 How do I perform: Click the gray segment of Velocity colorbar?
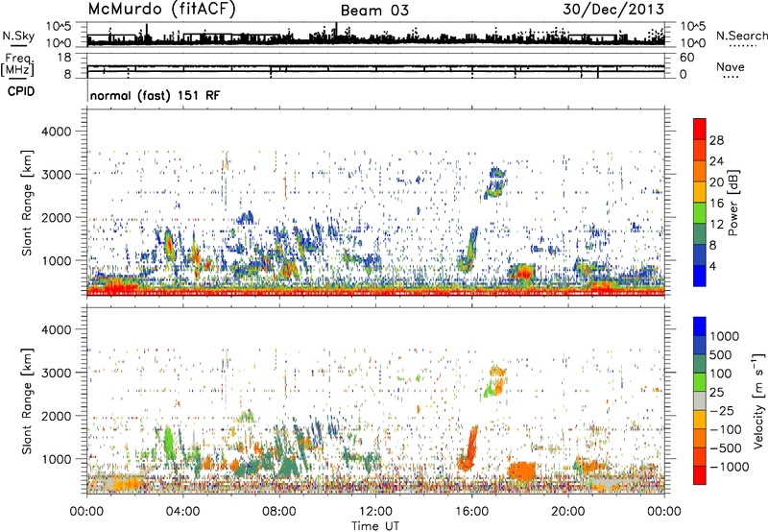(700, 401)
